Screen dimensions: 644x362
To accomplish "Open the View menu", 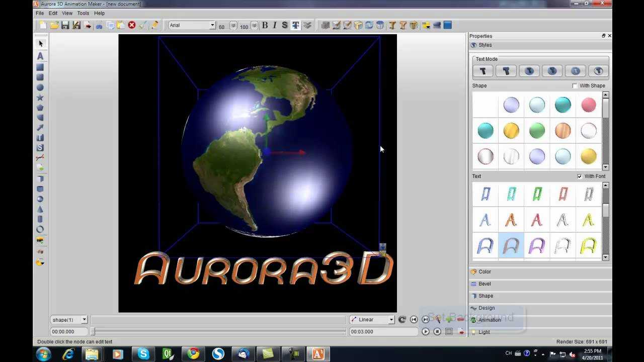I will tap(67, 13).
